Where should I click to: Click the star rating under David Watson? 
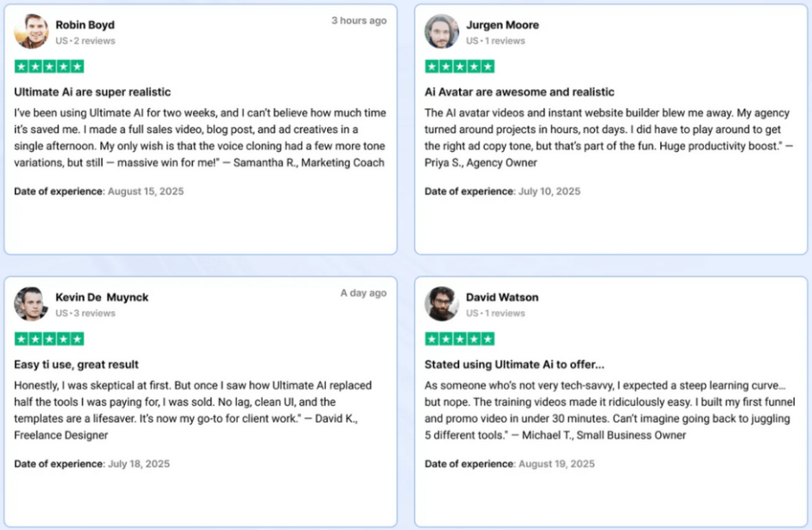tap(460, 339)
